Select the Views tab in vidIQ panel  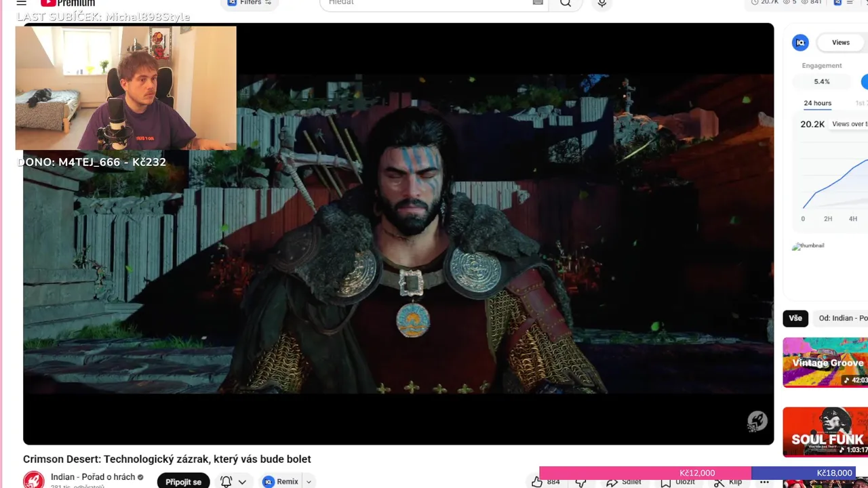841,43
